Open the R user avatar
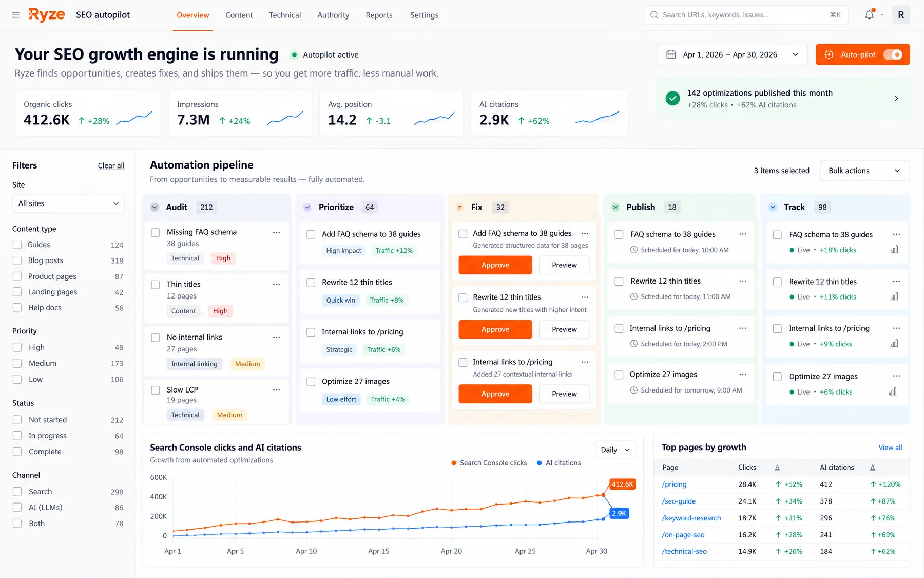 (x=901, y=15)
